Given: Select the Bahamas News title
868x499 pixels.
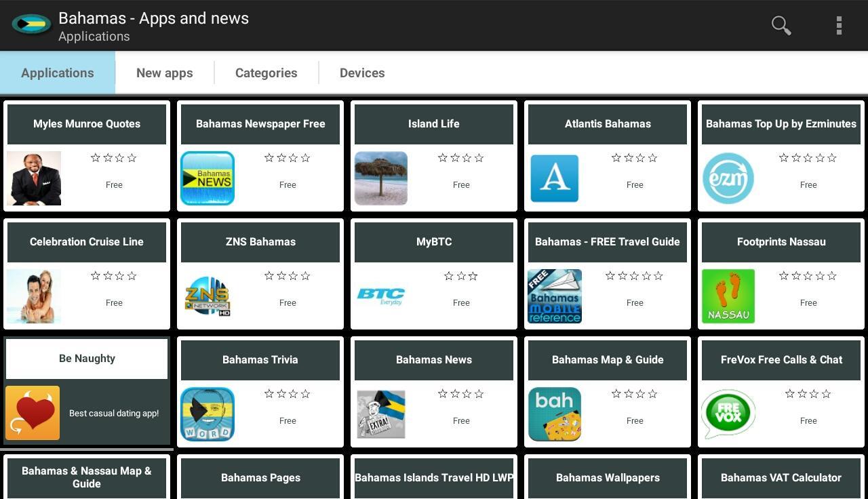Looking at the screenshot, I should point(434,359).
